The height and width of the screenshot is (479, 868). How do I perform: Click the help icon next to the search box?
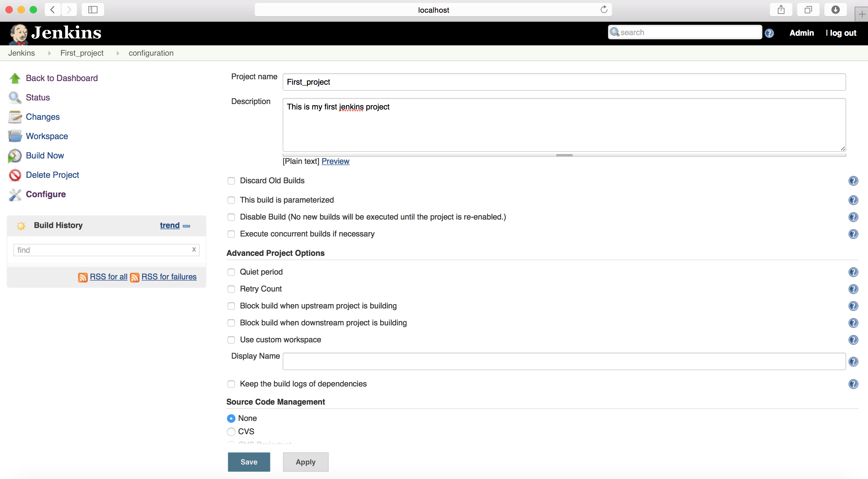[769, 33]
